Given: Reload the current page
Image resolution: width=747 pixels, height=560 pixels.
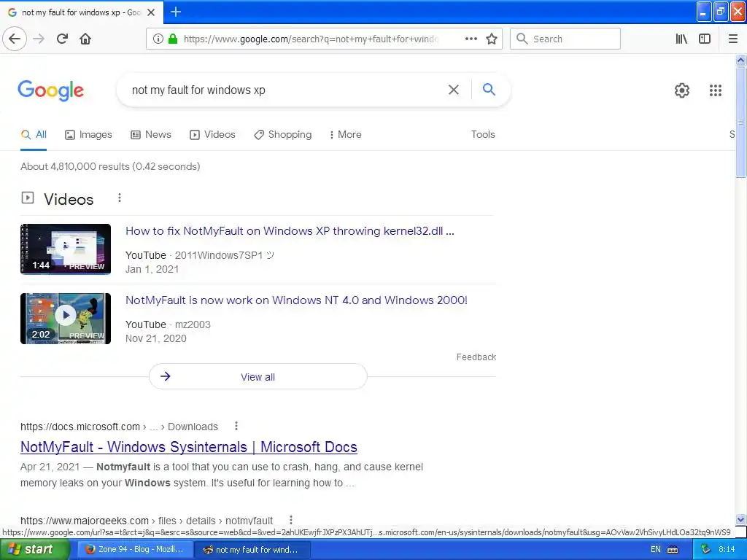Looking at the screenshot, I should (62, 39).
